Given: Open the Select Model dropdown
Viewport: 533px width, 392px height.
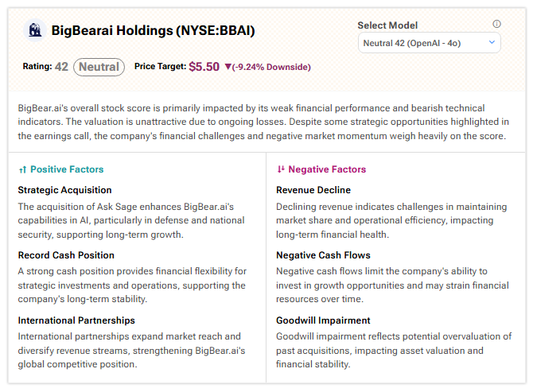Looking at the screenshot, I should (429, 42).
